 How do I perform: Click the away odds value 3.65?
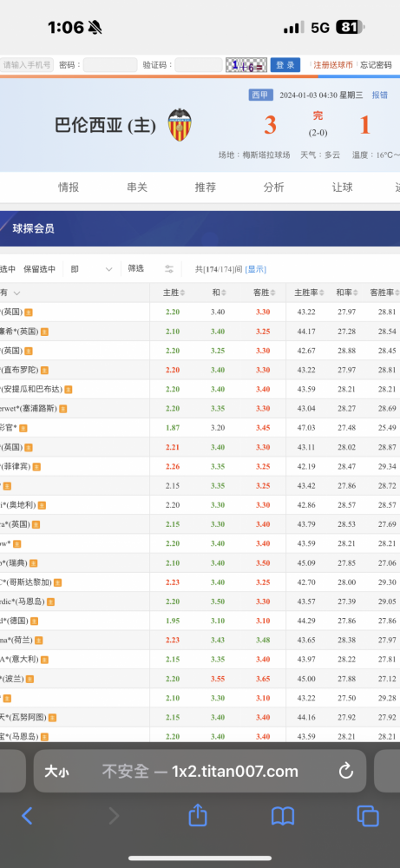pyautogui.click(x=263, y=679)
